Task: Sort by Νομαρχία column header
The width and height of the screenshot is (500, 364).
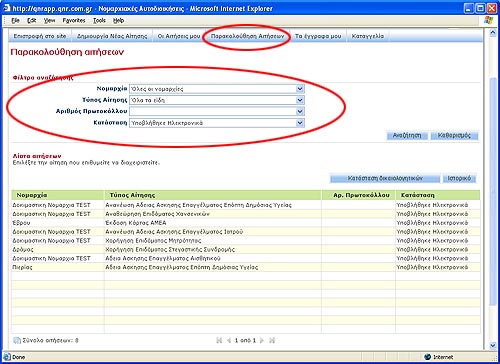Action: point(58,195)
